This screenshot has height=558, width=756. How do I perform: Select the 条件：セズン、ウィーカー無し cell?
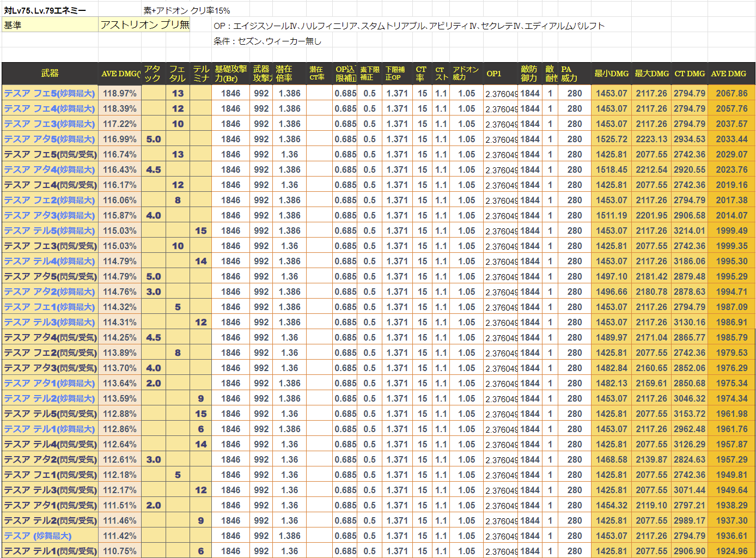(267, 41)
